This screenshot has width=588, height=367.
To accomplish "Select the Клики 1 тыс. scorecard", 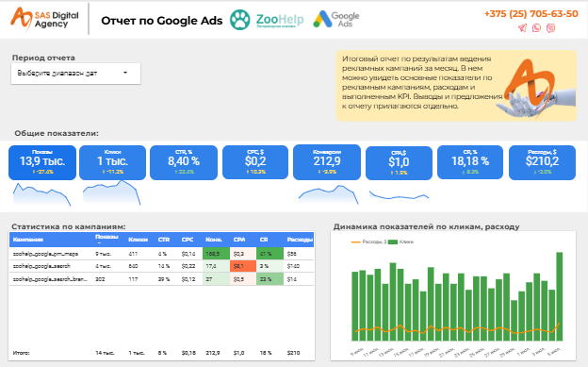I will click(112, 162).
